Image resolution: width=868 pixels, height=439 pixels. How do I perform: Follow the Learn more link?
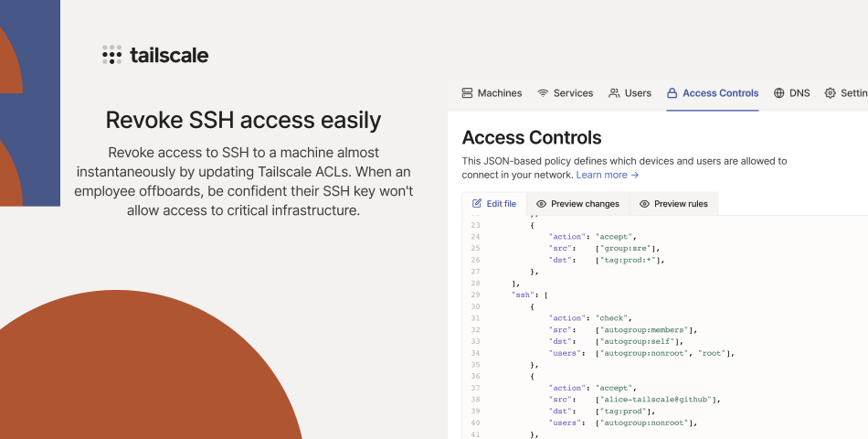tap(608, 175)
